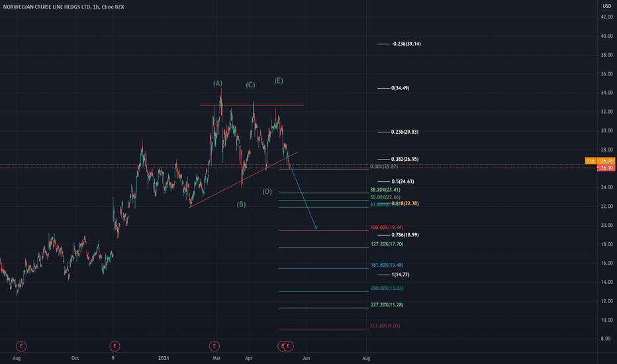617x364 pixels.
Task: Select the 261.80%(9.05) extension label
Action: [x=385, y=326]
